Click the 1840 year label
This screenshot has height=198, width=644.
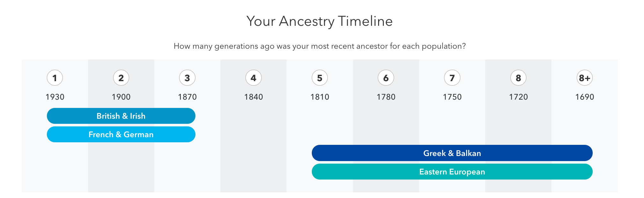(x=253, y=97)
